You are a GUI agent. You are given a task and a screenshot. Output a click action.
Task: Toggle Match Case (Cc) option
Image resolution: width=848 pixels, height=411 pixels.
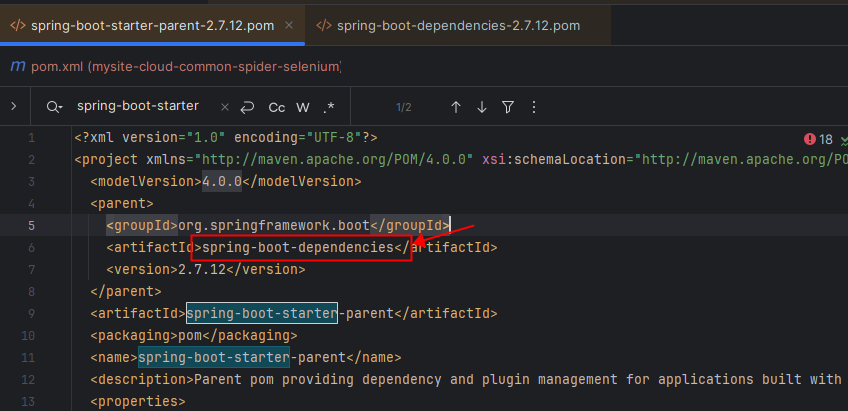pyautogui.click(x=276, y=107)
